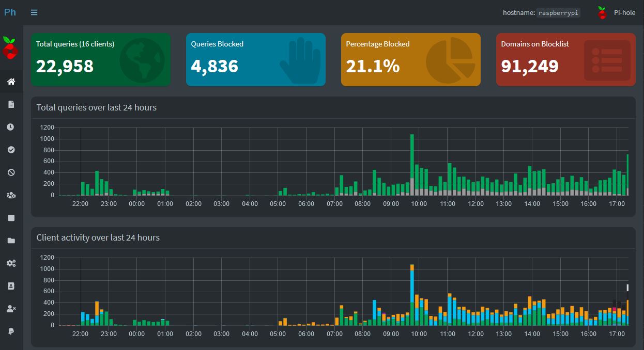Viewport: 644px width, 350px height.
Task: Expand the gears tools item in sidebar
Action: (11, 263)
